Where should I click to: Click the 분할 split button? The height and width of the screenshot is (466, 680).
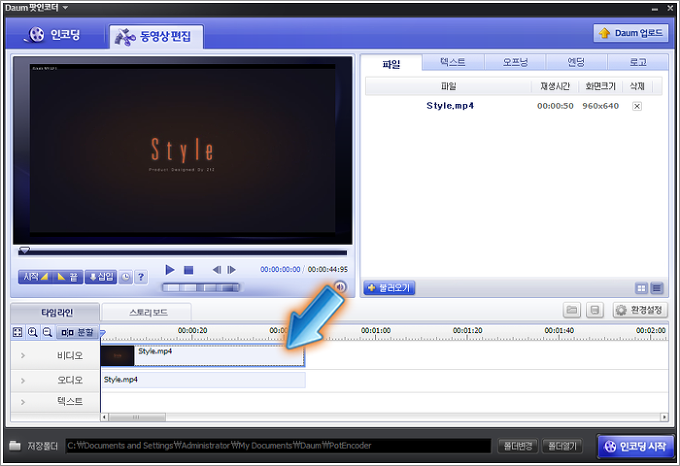[x=77, y=332]
